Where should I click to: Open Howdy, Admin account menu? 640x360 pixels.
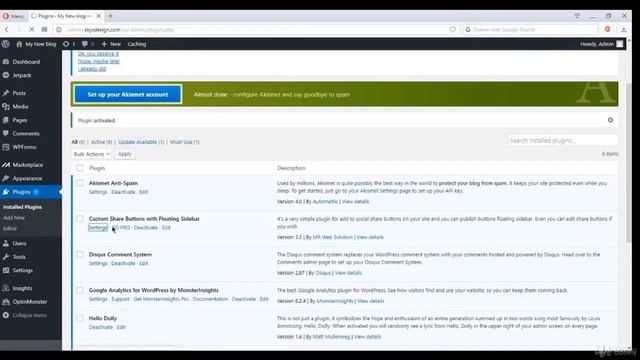[x=601, y=44]
